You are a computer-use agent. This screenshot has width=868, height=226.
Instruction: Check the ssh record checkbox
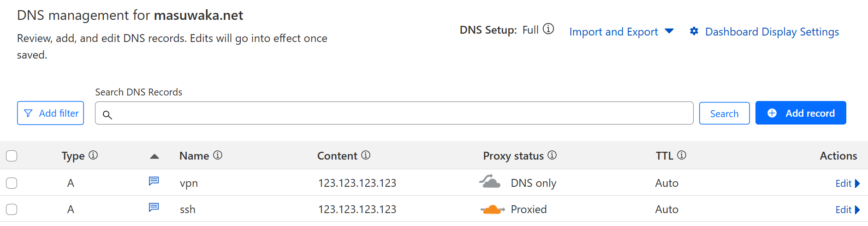point(12,209)
